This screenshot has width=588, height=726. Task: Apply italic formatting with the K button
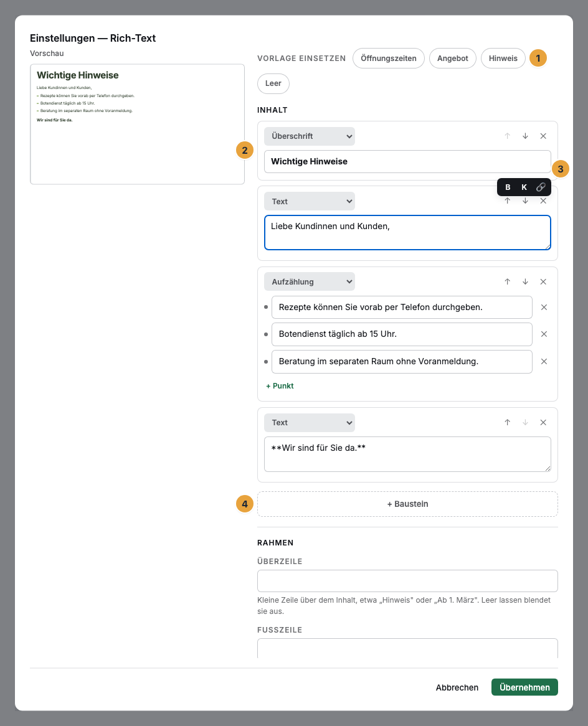[x=524, y=187]
